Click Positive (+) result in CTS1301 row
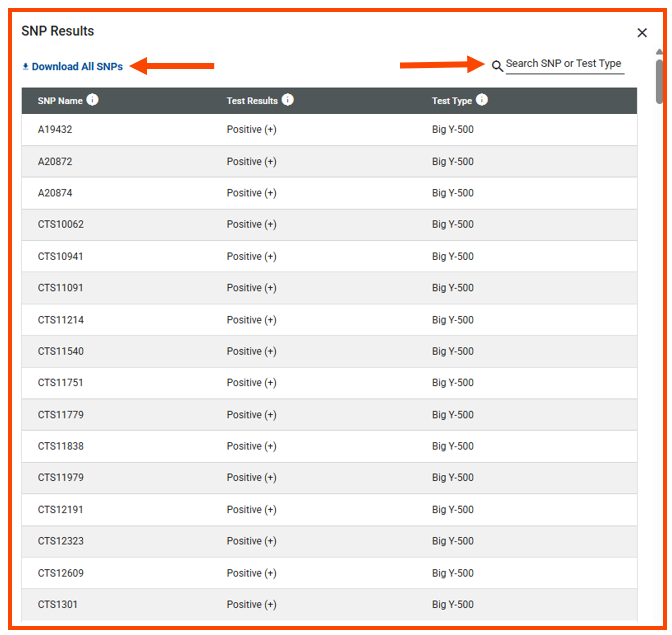 [252, 604]
